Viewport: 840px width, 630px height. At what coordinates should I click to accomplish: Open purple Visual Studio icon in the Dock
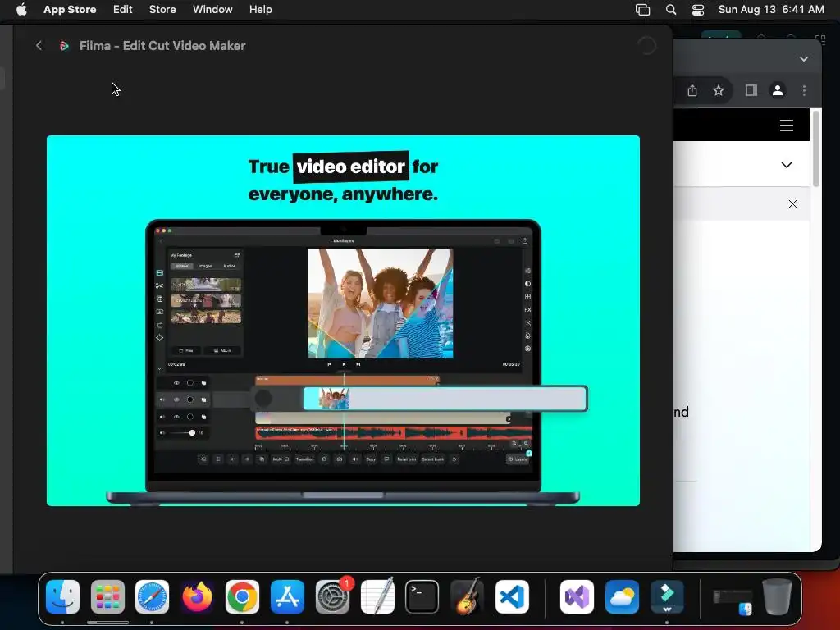pos(577,596)
